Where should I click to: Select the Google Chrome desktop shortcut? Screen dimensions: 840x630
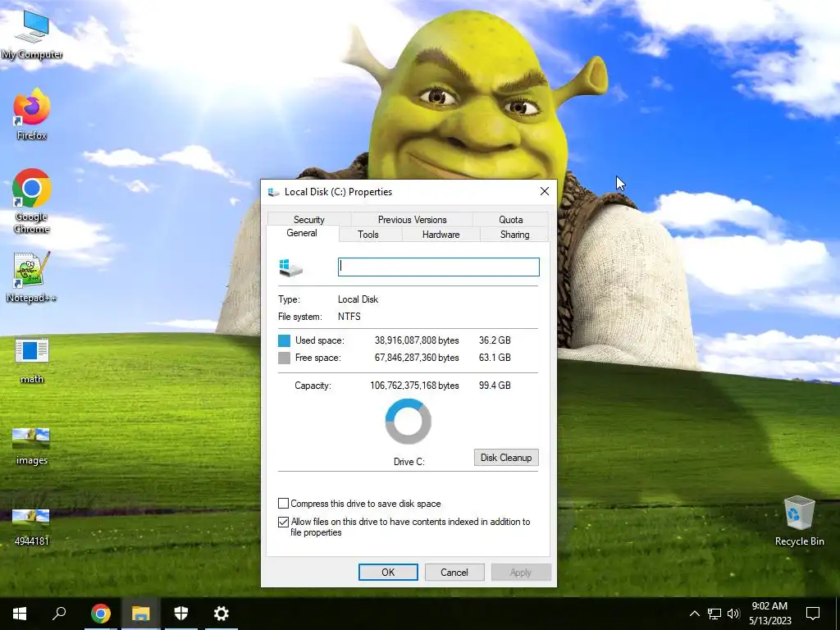[x=32, y=201]
